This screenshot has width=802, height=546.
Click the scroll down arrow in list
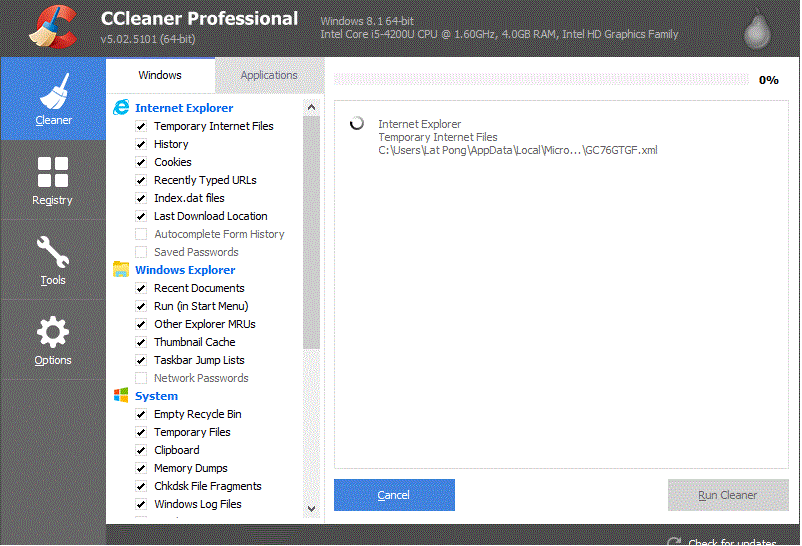(x=311, y=509)
